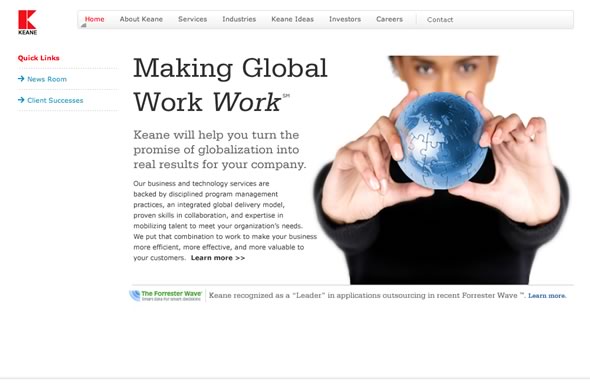
Task: Click the small triangle indicator under Home
Action: point(84,26)
